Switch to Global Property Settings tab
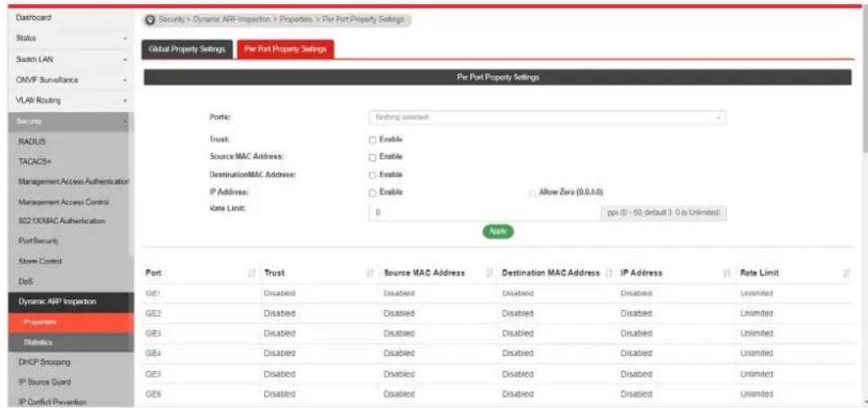Screen dimensions: 868x408 [x=187, y=50]
